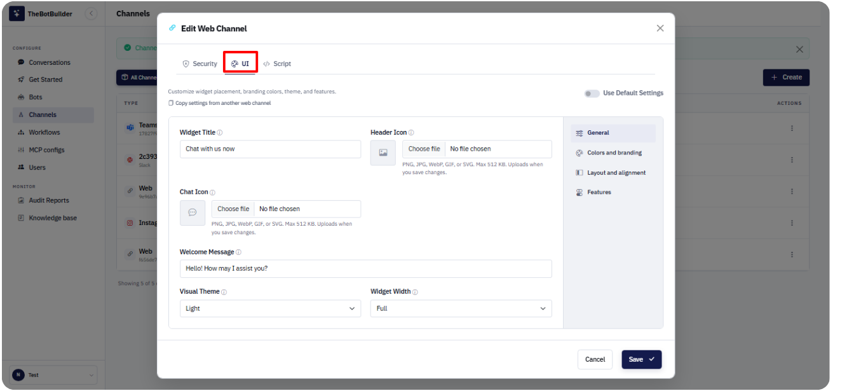Select the General settings section

[x=613, y=133]
